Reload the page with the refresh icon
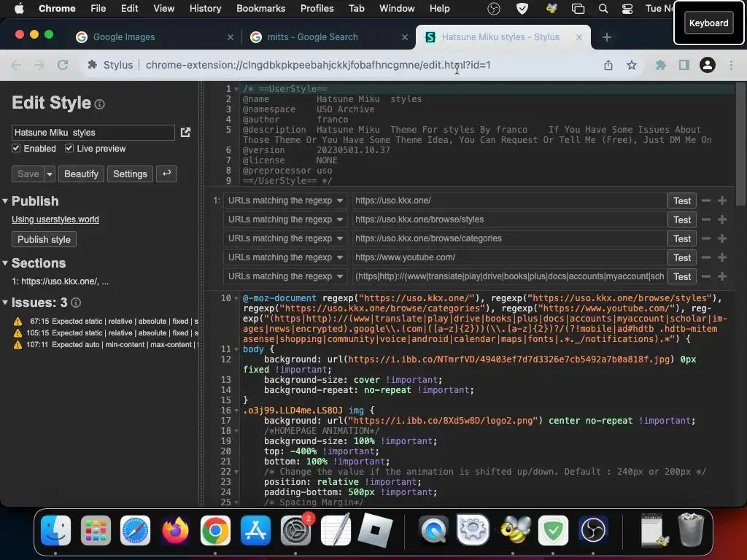 (63, 65)
